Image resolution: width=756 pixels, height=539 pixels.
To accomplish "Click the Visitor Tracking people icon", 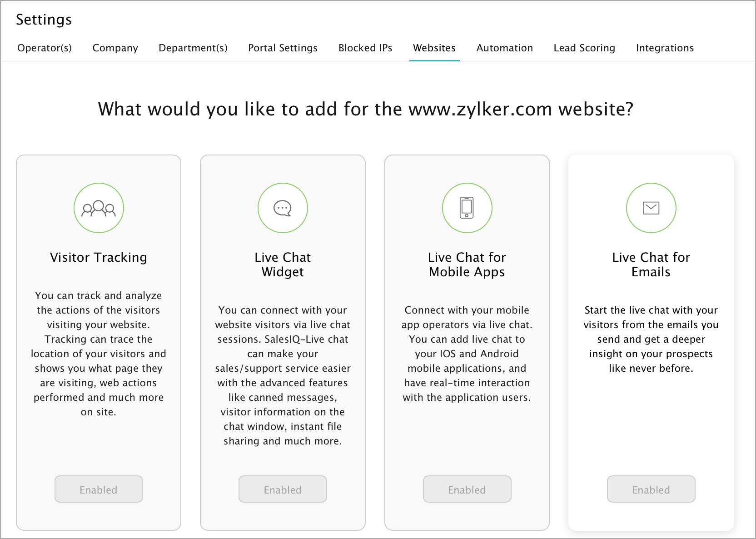I will point(99,208).
